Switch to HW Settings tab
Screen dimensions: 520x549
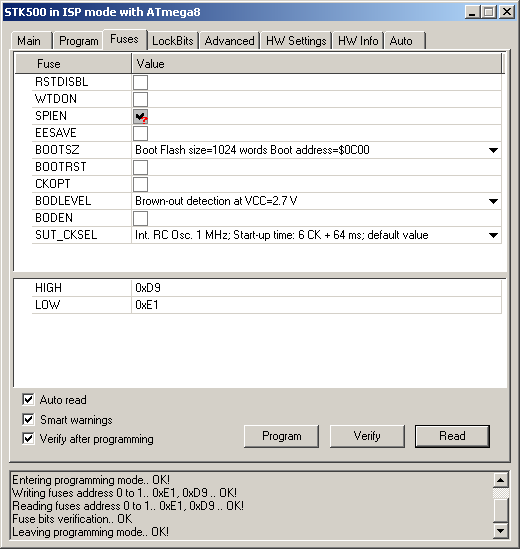pos(296,41)
